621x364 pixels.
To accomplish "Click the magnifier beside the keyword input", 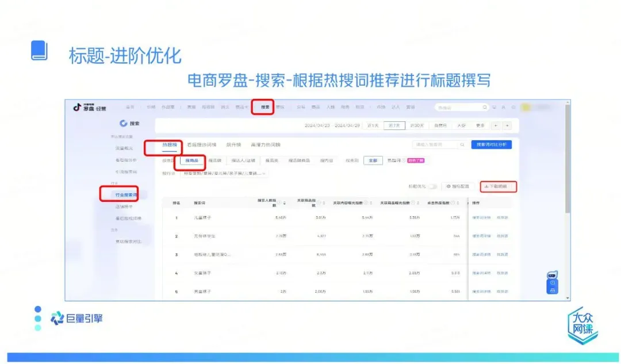I will pos(462,145).
